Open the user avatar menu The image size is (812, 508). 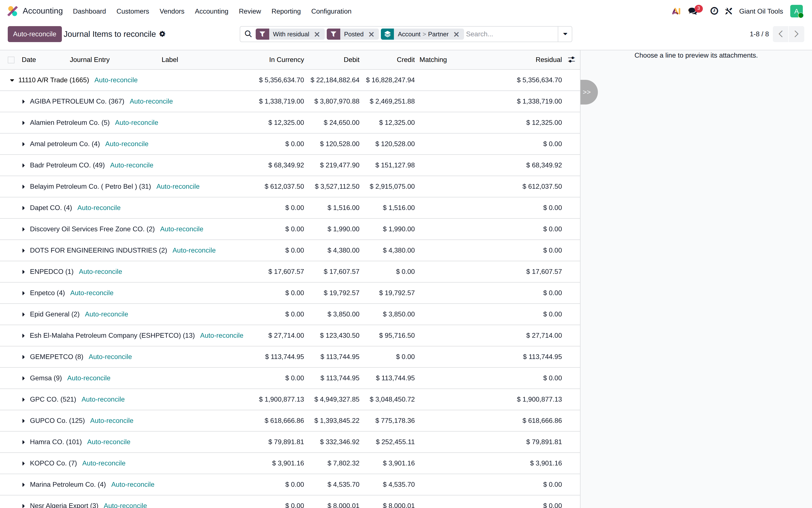coord(796,11)
